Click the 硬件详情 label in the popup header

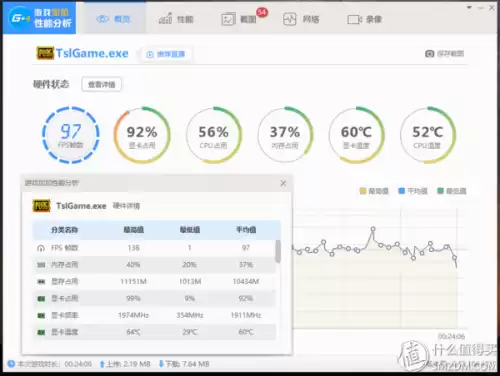point(126,206)
